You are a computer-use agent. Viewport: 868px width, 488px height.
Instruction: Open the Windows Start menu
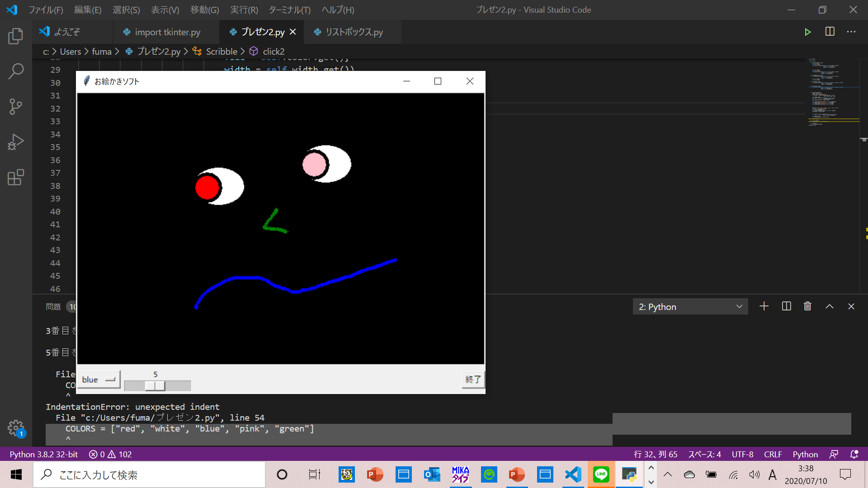16,474
